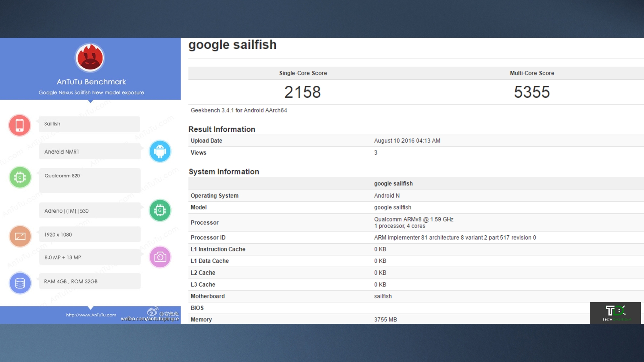Click the red phone device icon
644x362 pixels.
[20, 125]
